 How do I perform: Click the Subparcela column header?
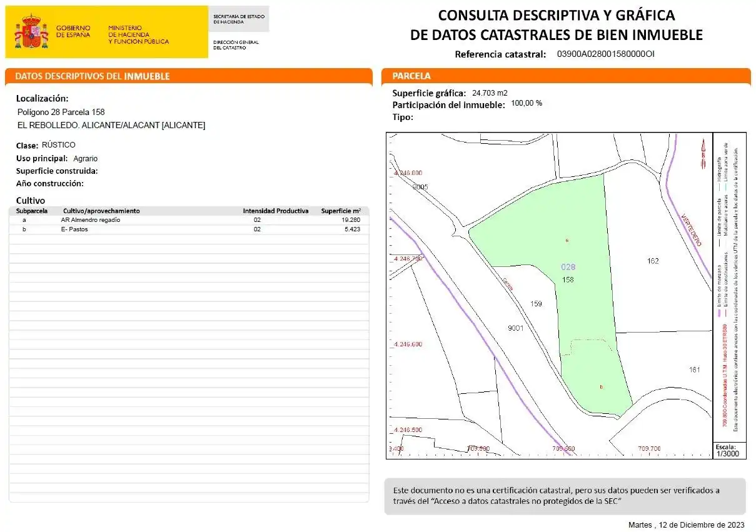point(31,211)
